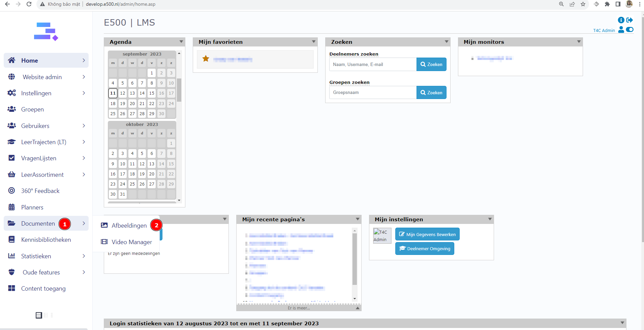Click the logout arrow icon
Viewport: 644px width, 330px height.
point(630,20)
